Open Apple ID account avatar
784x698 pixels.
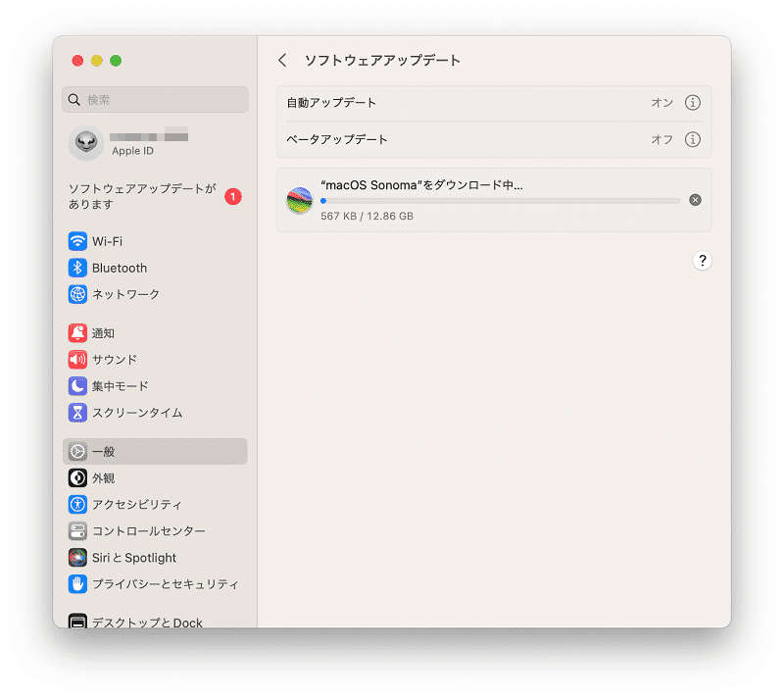click(x=86, y=142)
